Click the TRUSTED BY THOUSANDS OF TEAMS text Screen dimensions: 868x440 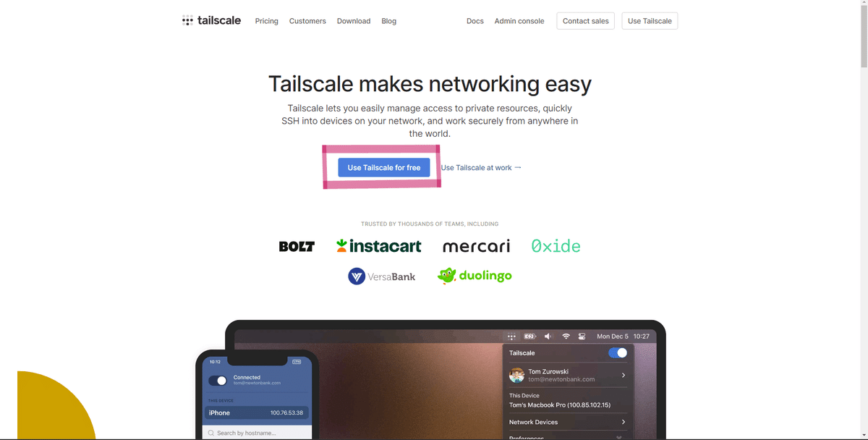430,224
